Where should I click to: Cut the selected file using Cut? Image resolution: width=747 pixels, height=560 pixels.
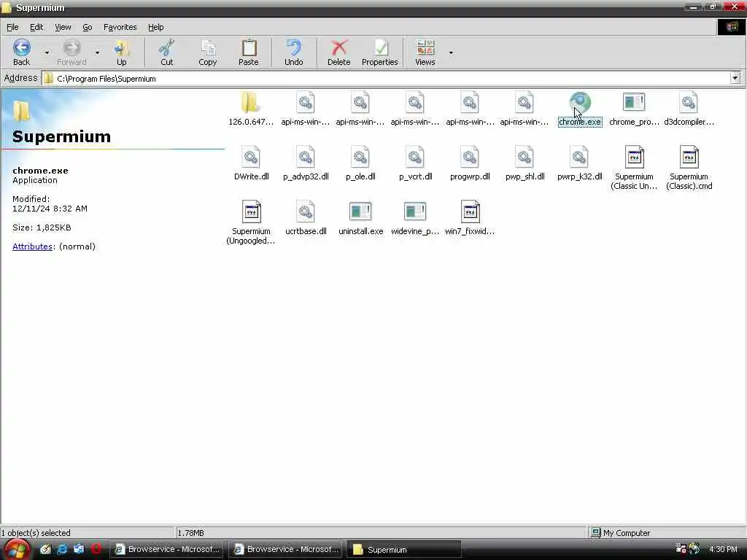pyautogui.click(x=167, y=52)
